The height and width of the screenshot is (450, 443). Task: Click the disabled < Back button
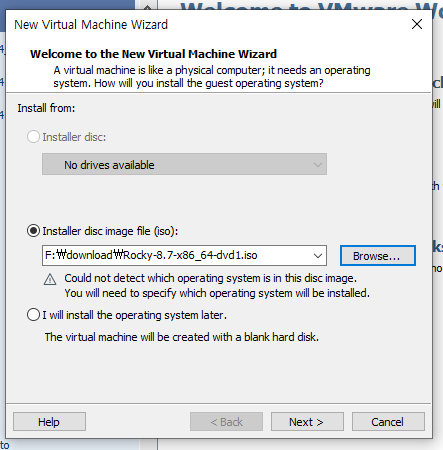click(x=226, y=422)
